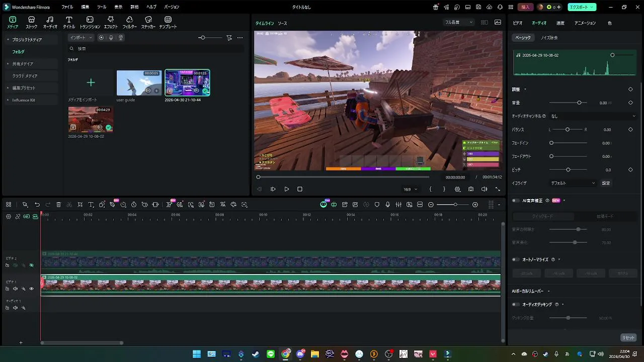
Task: Collapse the 調整 section arrow
Action: coord(525,89)
